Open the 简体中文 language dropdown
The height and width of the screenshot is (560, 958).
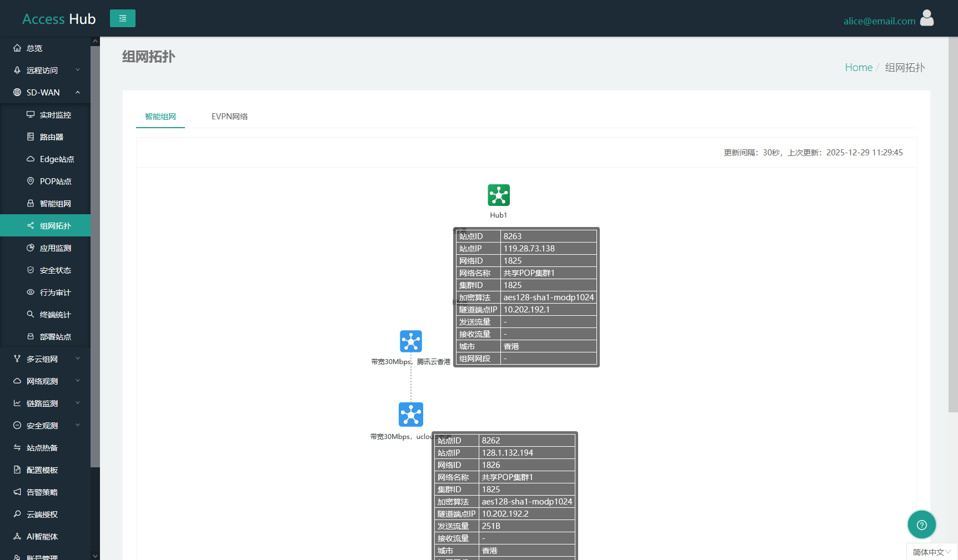(932, 552)
